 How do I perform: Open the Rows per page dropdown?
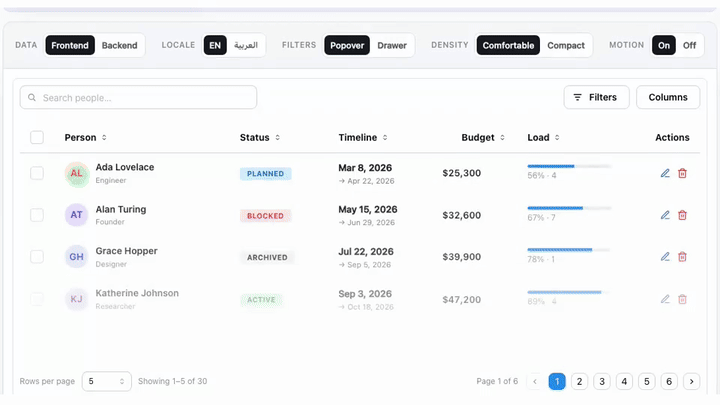click(x=107, y=381)
